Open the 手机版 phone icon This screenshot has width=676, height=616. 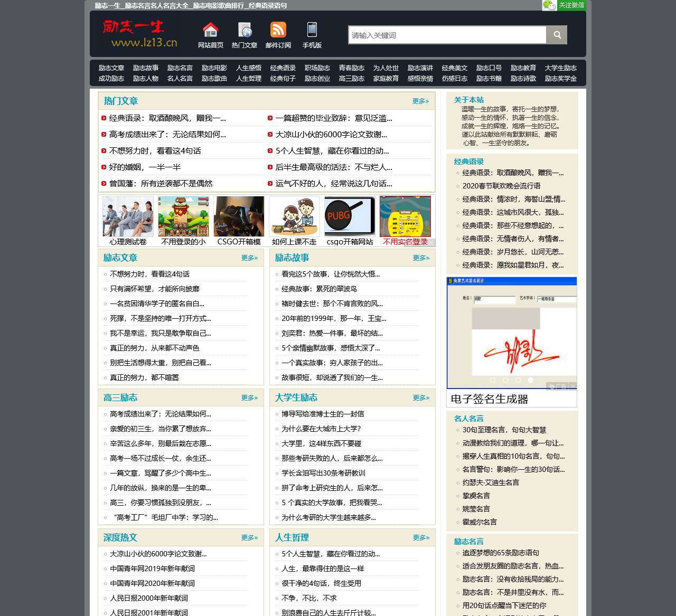pyautogui.click(x=312, y=30)
